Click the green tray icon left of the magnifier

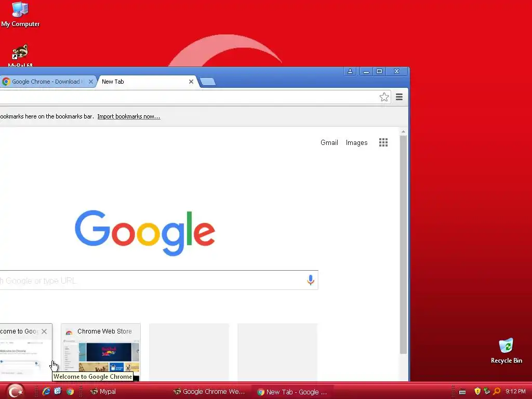pos(487,391)
